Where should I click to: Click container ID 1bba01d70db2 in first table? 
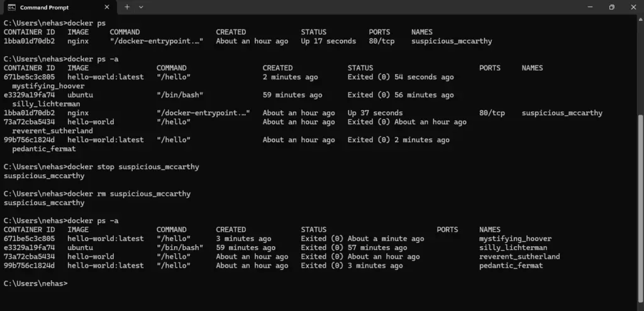click(29, 41)
